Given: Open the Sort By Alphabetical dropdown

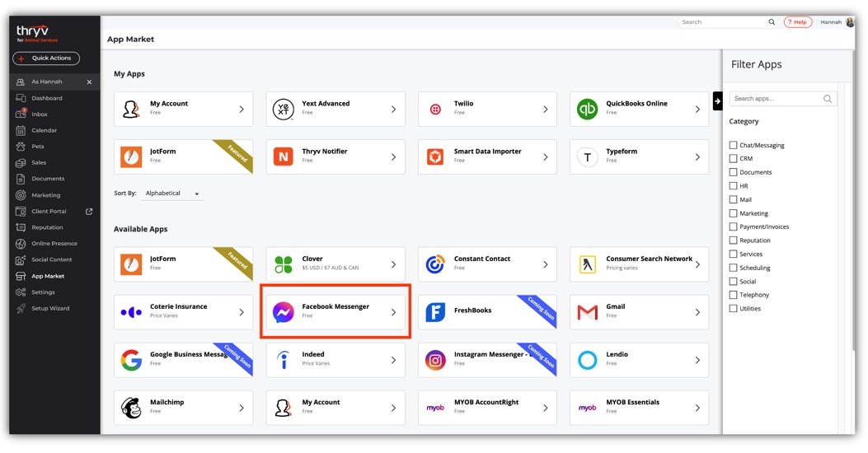Looking at the screenshot, I should pyautogui.click(x=172, y=194).
